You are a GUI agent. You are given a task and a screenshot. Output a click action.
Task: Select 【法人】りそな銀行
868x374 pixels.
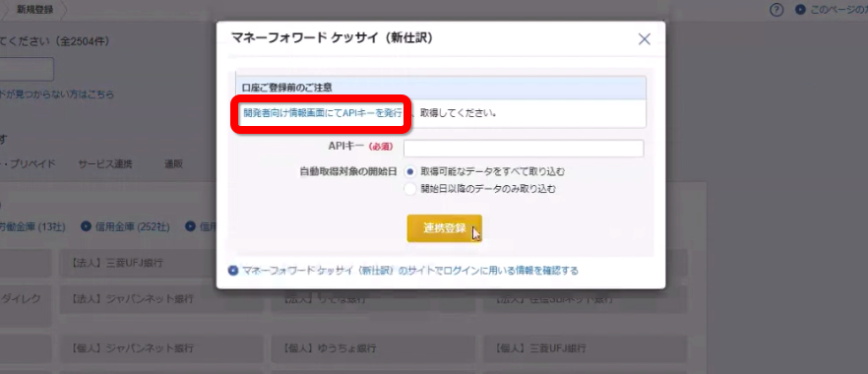tap(373, 299)
